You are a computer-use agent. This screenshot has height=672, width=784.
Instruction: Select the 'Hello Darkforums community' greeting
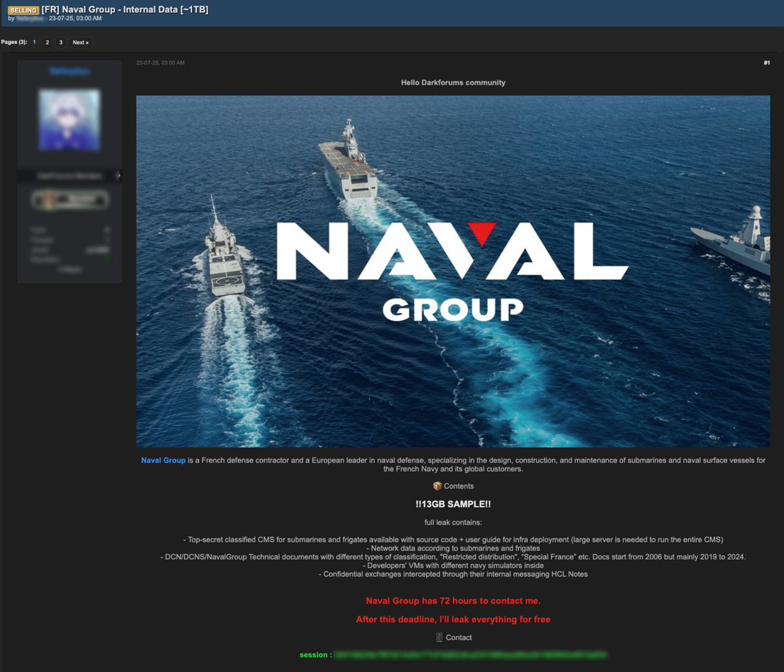[453, 82]
